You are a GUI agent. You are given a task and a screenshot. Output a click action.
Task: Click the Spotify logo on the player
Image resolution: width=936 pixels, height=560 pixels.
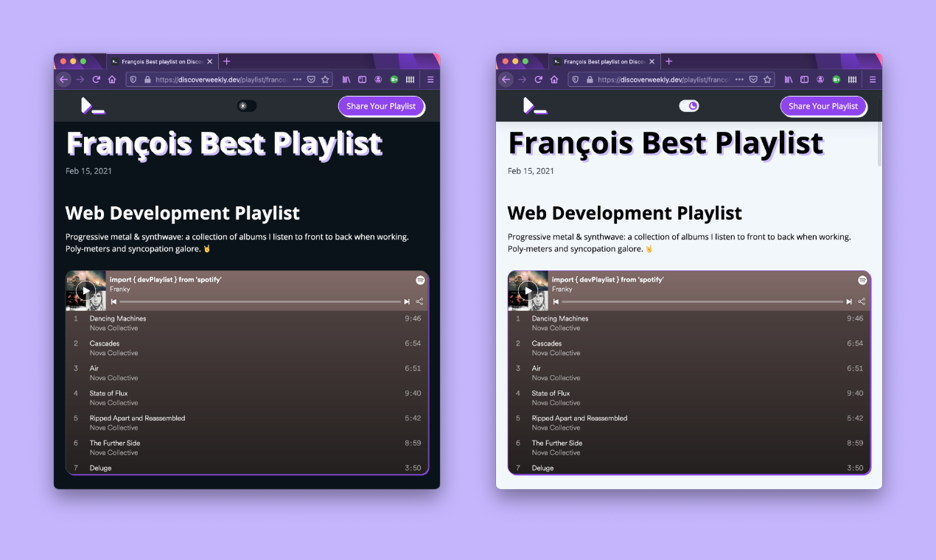(x=420, y=280)
